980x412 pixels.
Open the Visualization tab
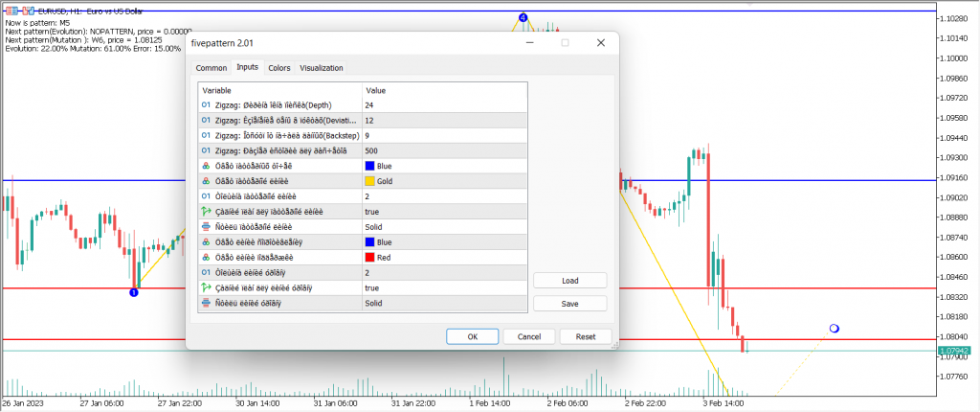point(321,68)
